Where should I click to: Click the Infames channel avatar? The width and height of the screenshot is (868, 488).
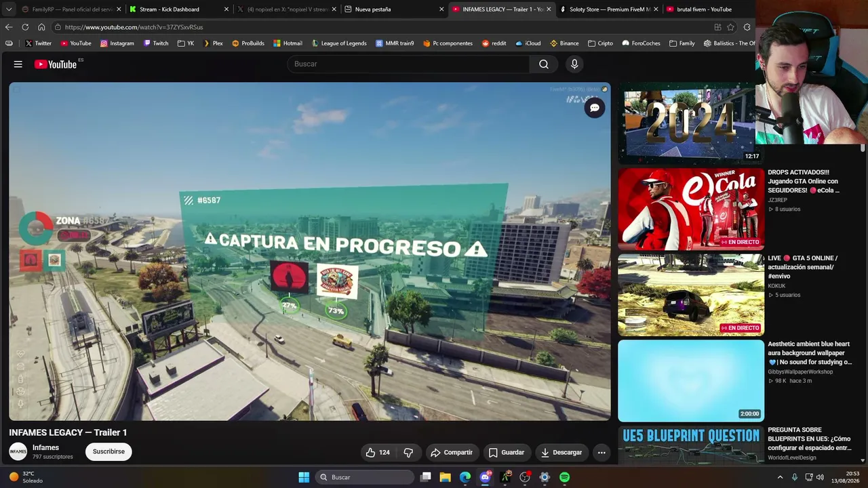18,451
